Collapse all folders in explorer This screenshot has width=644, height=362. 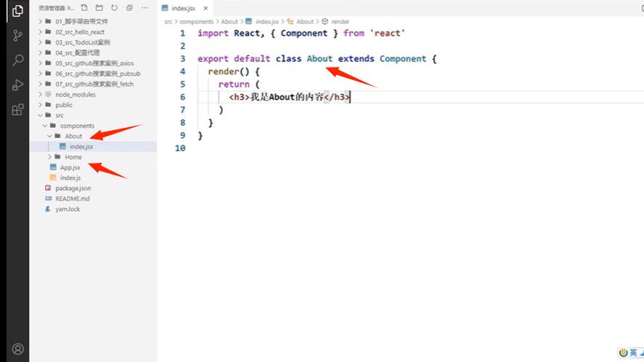coord(129,8)
